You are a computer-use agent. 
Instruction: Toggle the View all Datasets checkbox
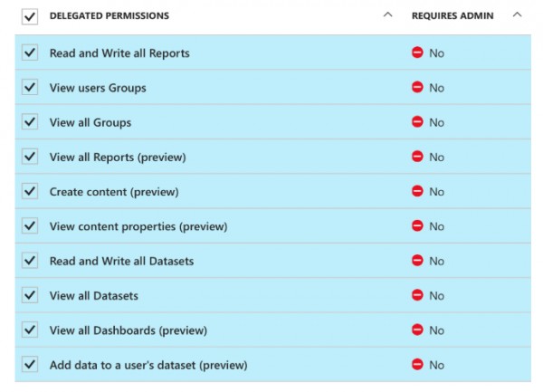click(30, 295)
